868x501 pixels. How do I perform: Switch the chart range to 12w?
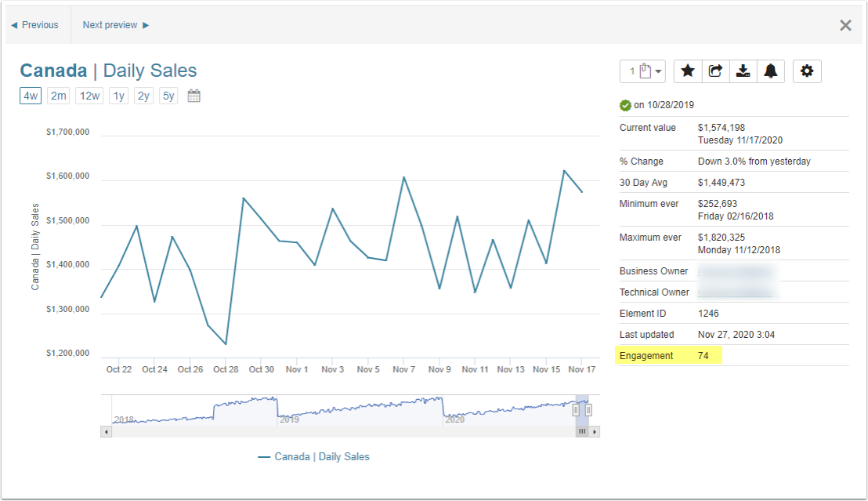(x=89, y=96)
